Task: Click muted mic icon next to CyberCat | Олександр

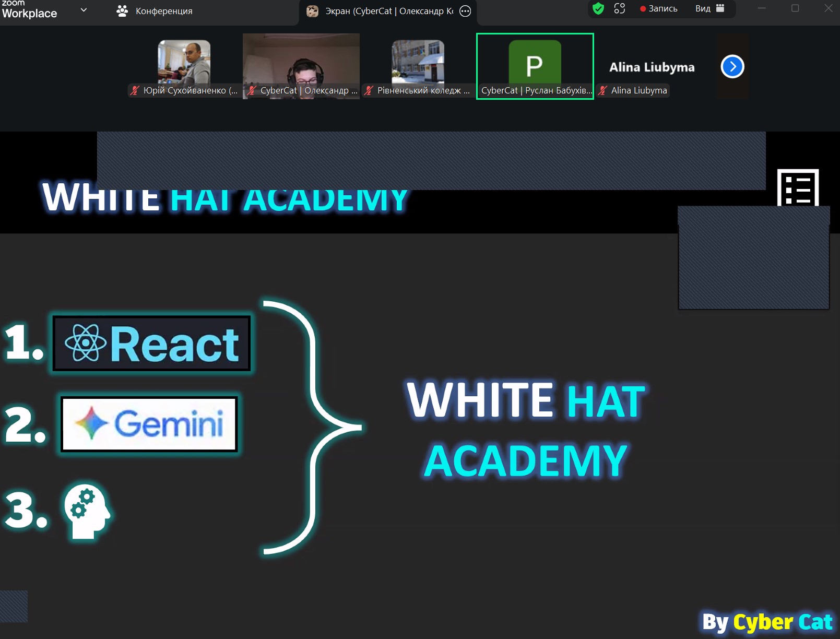Action: [x=252, y=90]
